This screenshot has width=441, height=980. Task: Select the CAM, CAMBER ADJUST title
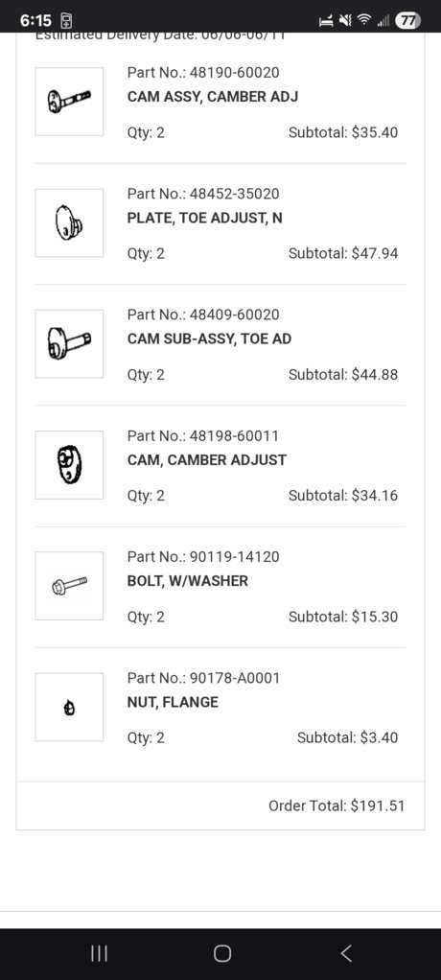(x=207, y=460)
